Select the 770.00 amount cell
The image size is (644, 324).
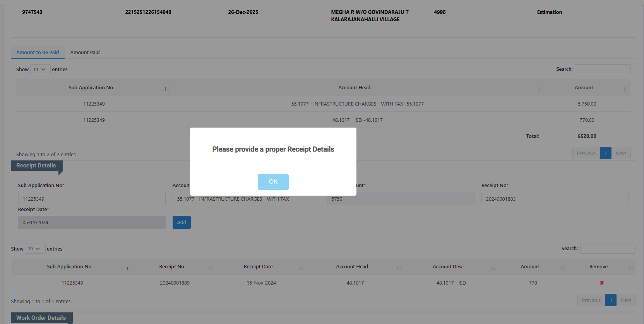tap(587, 120)
